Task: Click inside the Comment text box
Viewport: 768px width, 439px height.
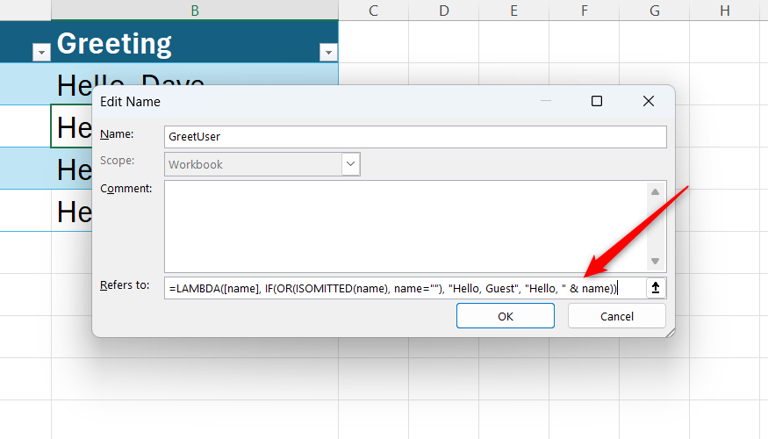Action: pyautogui.click(x=406, y=226)
